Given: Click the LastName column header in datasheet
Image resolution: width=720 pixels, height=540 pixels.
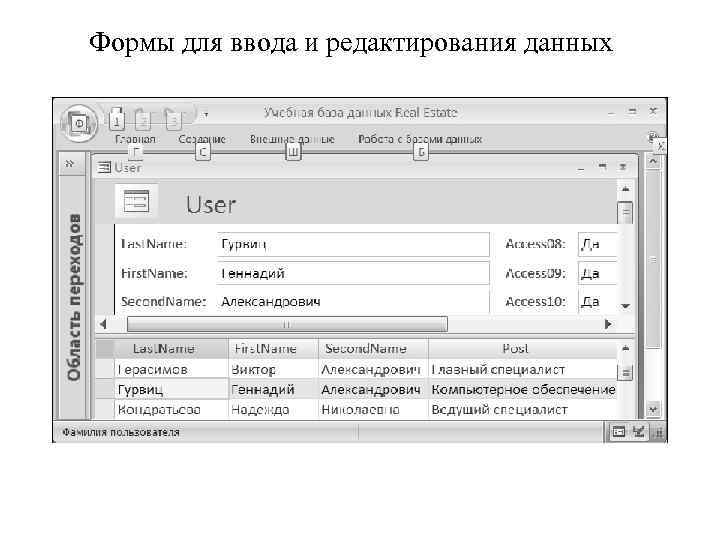Looking at the screenshot, I should [x=171, y=349].
